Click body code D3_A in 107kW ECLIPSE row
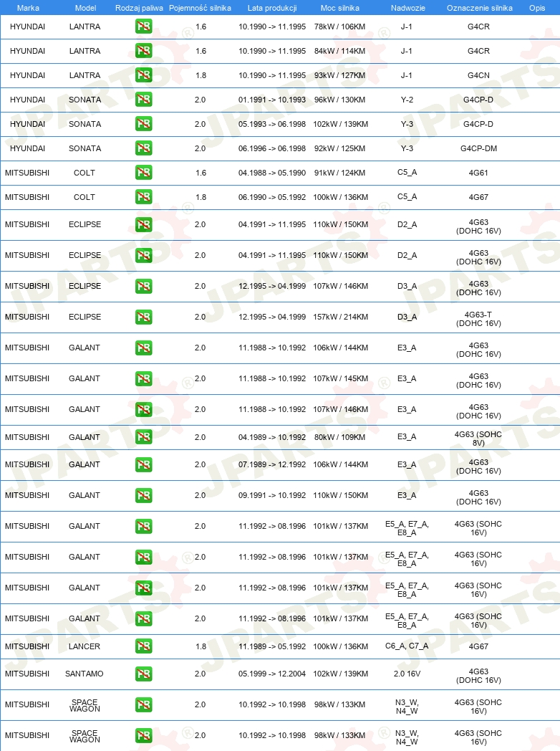This screenshot has height=751, width=560. click(x=407, y=287)
